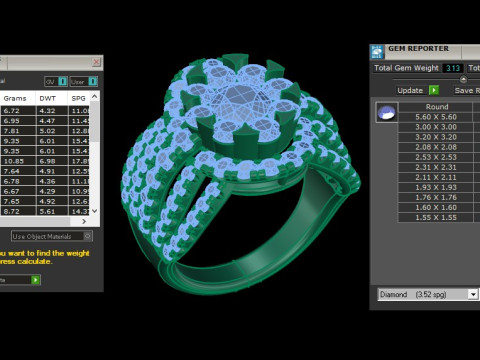Image resolution: width=480 pixels, height=360 pixels.
Task: Select the 2.31 X 2.31 gem row
Action: pos(436,167)
